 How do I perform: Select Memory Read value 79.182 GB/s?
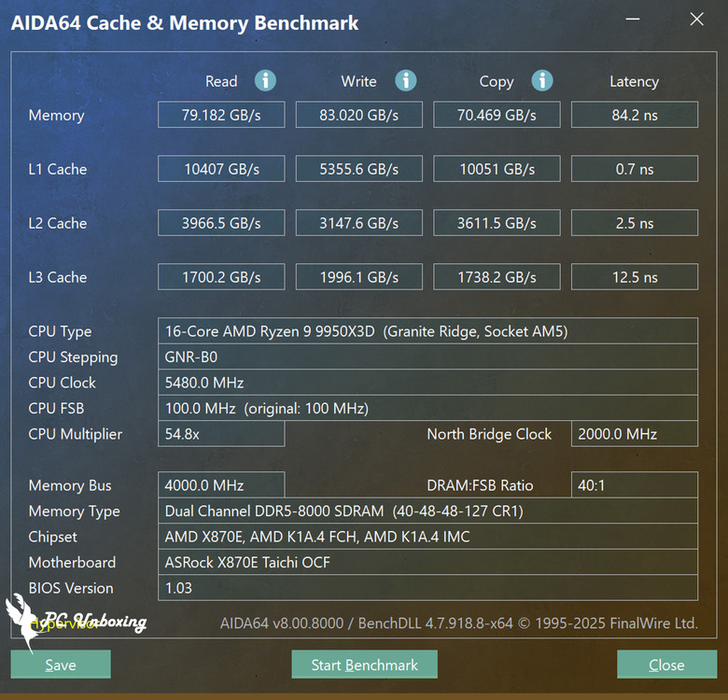(x=221, y=115)
